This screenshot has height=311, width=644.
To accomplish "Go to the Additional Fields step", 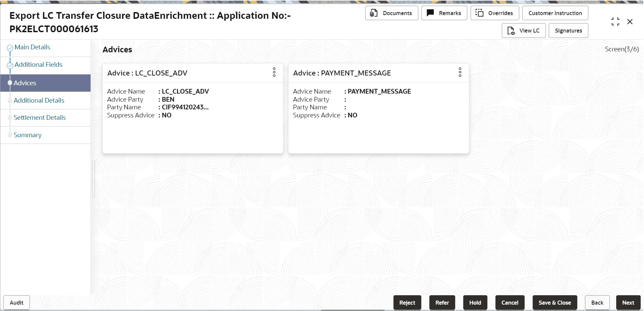I will (39, 65).
